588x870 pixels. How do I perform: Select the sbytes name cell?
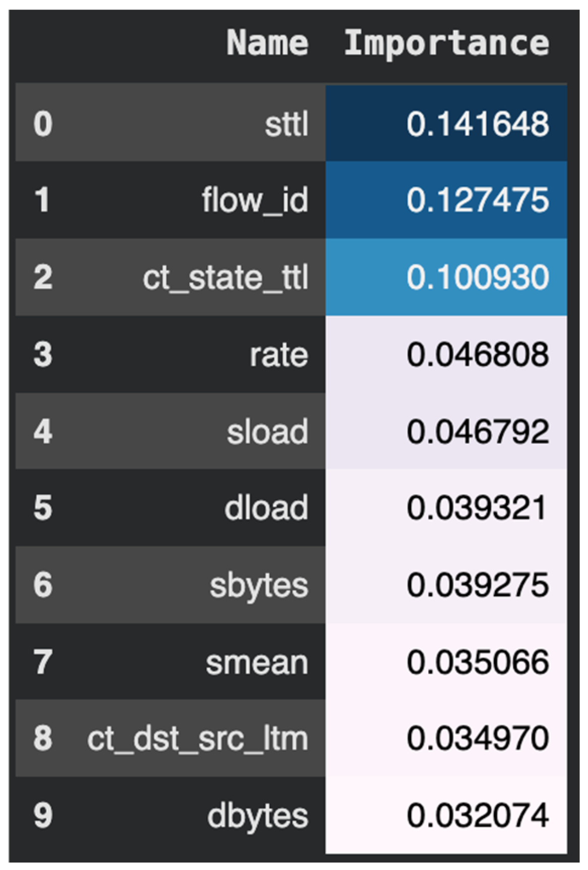[x=259, y=586]
